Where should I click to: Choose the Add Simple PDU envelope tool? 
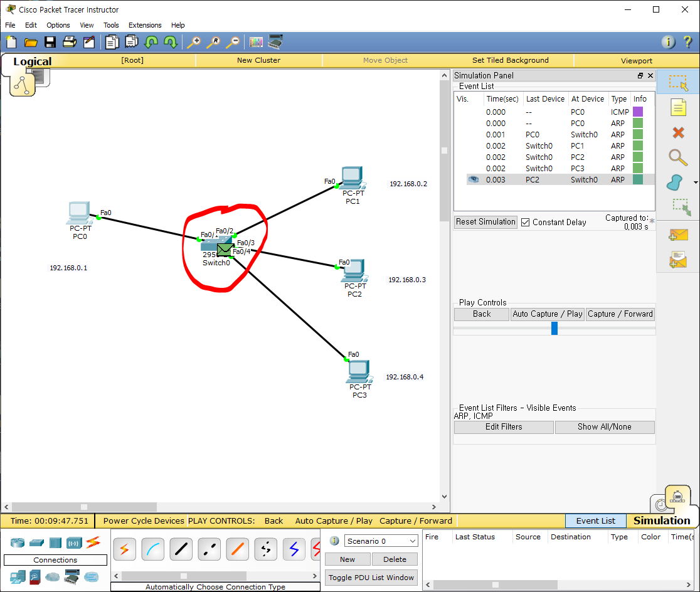coord(678,235)
